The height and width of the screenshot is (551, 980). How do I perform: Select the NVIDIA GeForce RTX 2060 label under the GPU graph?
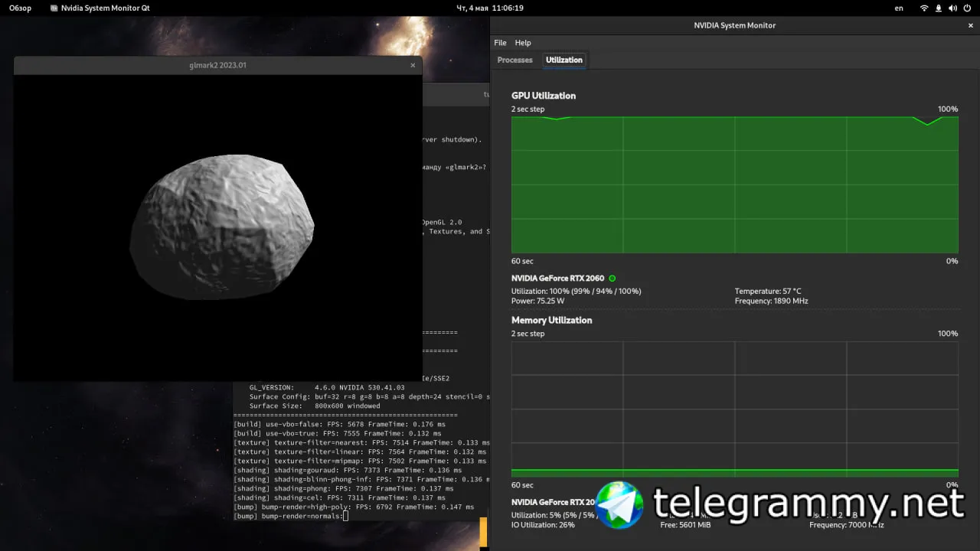(557, 279)
